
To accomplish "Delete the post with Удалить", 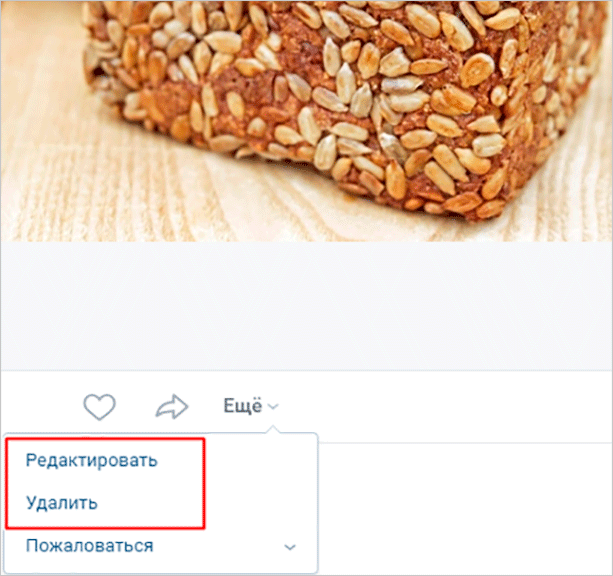I will click(62, 502).
